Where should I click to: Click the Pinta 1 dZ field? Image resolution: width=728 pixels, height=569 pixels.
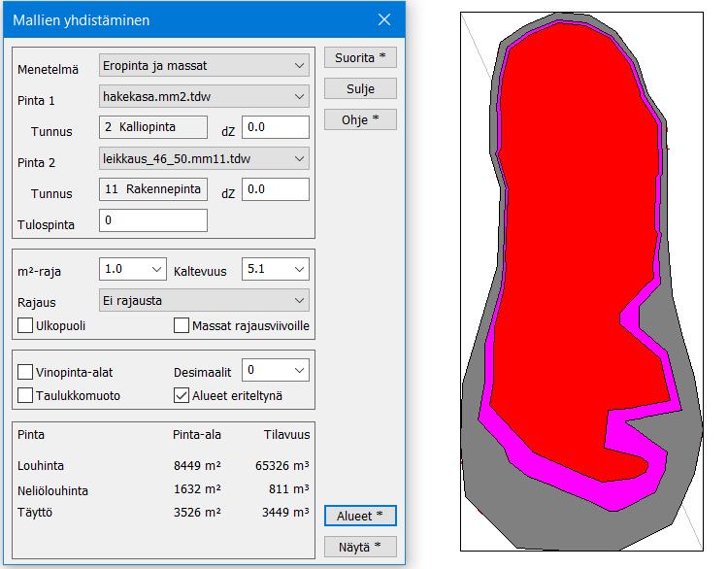(276, 127)
